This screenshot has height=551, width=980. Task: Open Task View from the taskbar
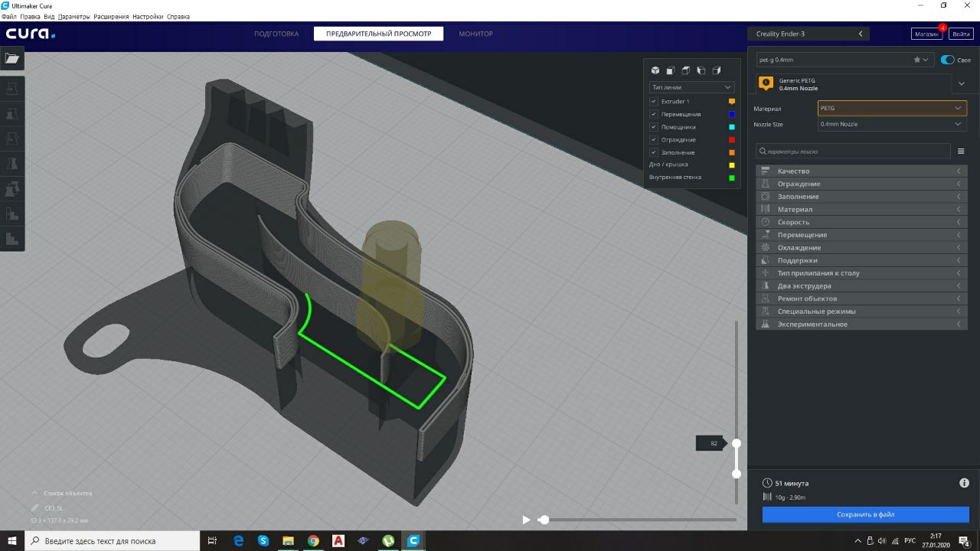tap(213, 540)
